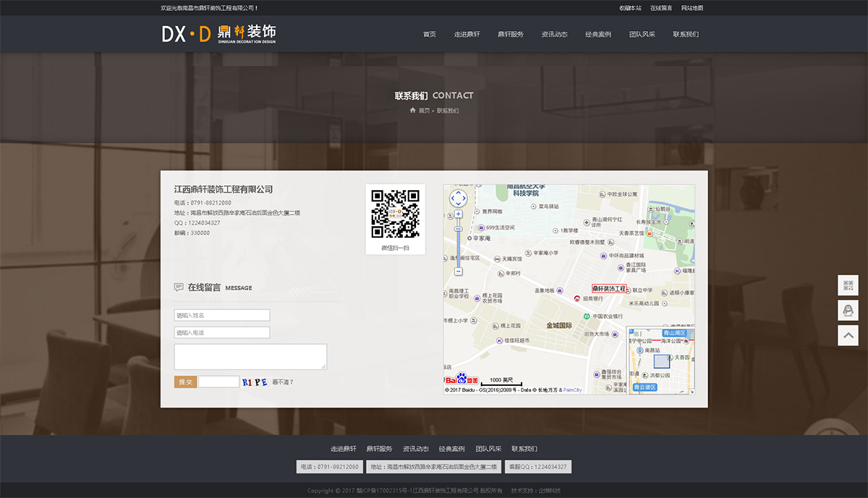Click the 联系我们 breadcrumb link
The image size is (868, 498).
coord(448,111)
